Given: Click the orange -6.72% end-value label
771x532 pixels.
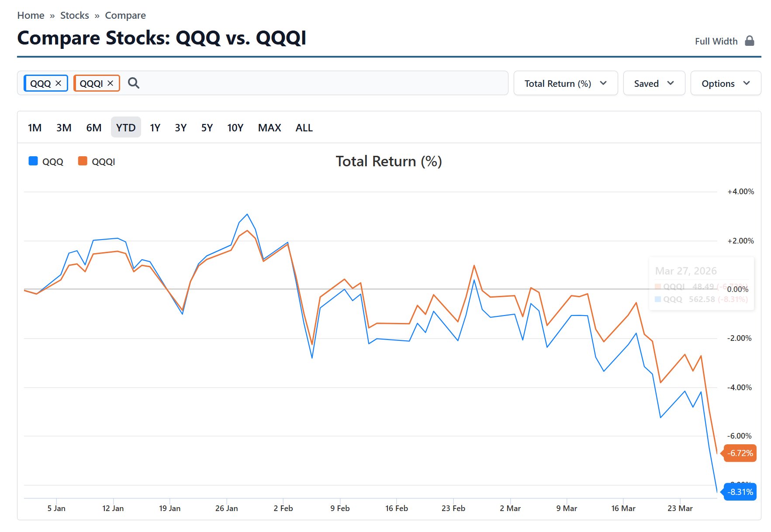Looking at the screenshot, I should pyautogui.click(x=740, y=453).
